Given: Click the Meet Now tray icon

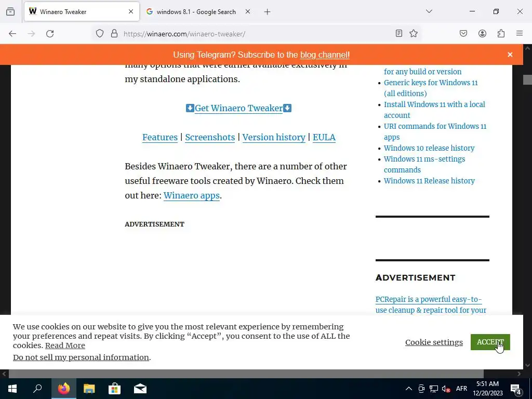Looking at the screenshot, I should [x=421, y=389].
